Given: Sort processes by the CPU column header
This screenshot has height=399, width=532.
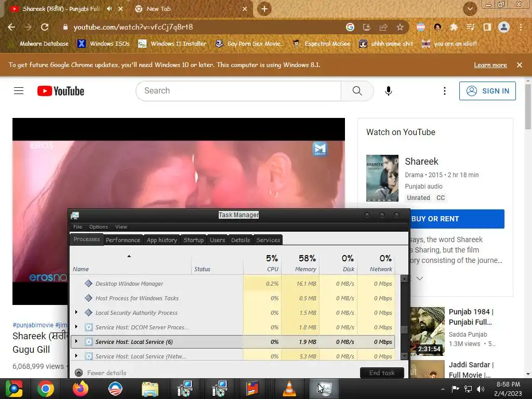Looking at the screenshot, I should [x=262, y=263].
